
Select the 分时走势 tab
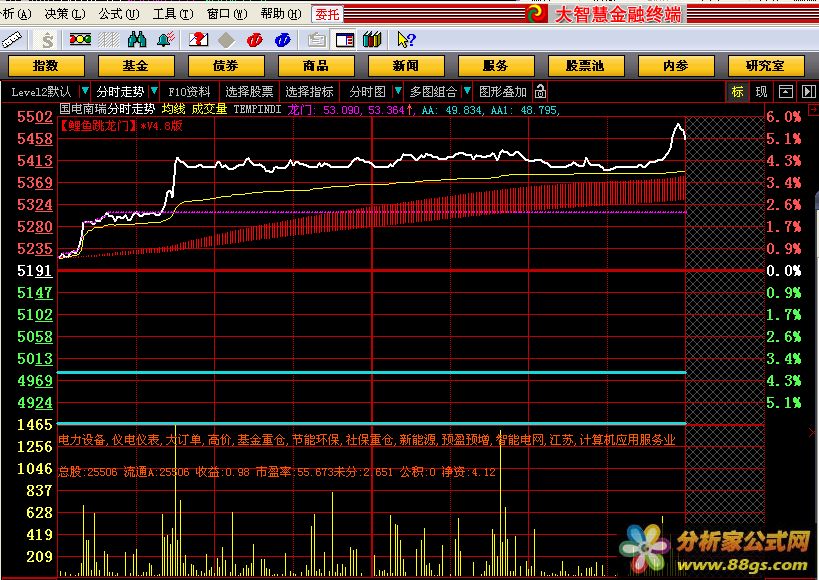[120, 92]
